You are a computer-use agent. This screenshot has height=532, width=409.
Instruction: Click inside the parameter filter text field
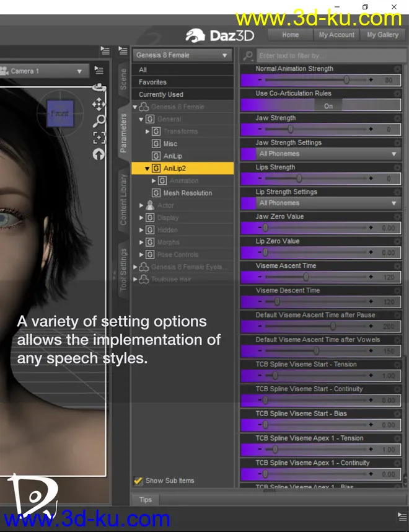pos(331,55)
